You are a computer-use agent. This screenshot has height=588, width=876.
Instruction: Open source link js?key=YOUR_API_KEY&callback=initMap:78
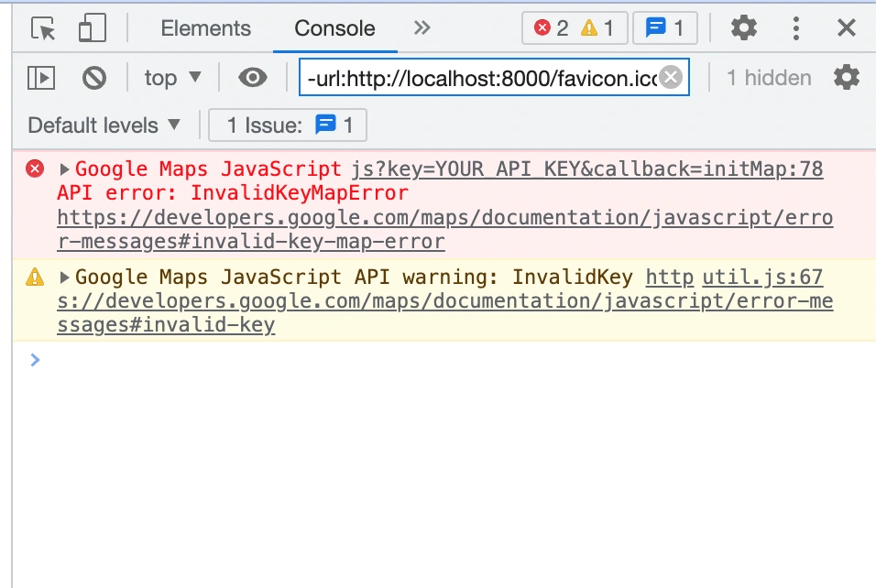coord(586,169)
